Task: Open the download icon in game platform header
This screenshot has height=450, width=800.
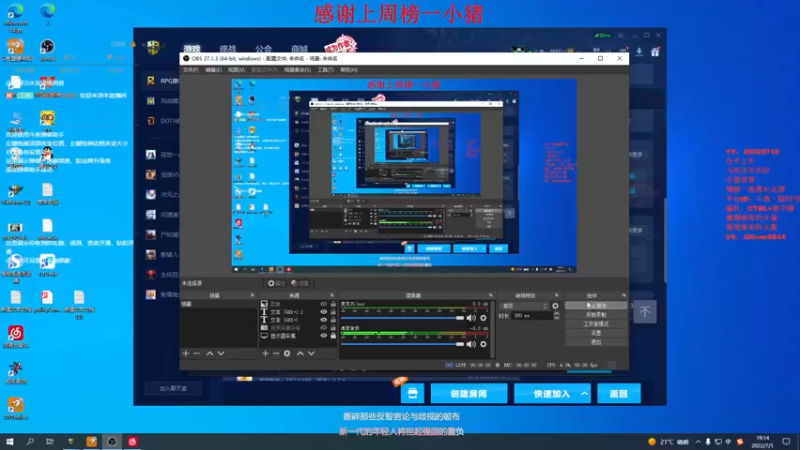Action: [639, 52]
